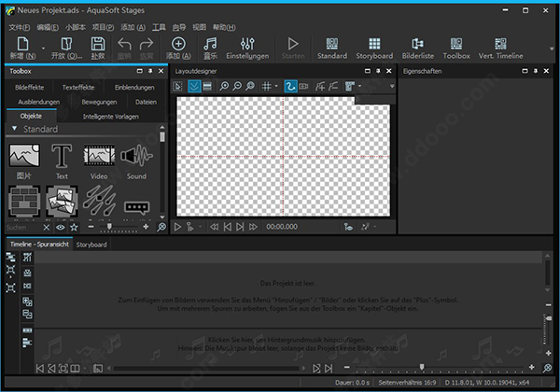Click the Undo arrow icon
The height and width of the screenshot is (392, 560).
124,44
